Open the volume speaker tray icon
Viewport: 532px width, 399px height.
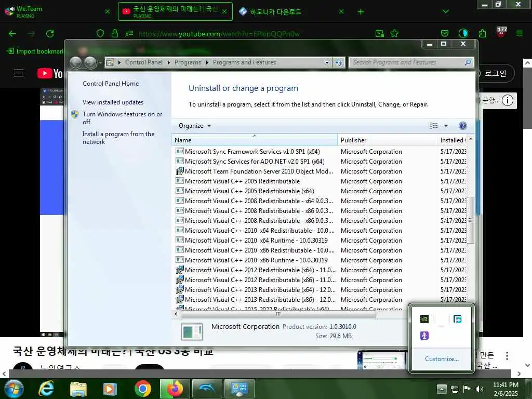[480, 389]
